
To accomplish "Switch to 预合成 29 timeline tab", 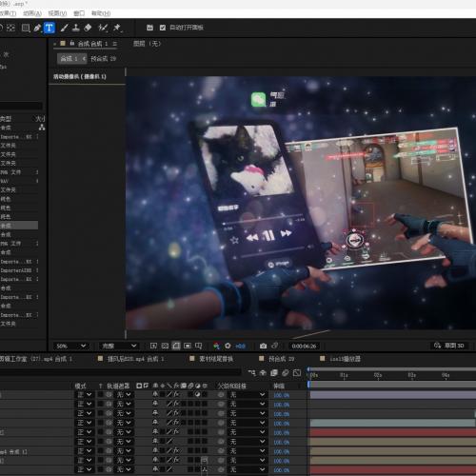I will point(281,359).
